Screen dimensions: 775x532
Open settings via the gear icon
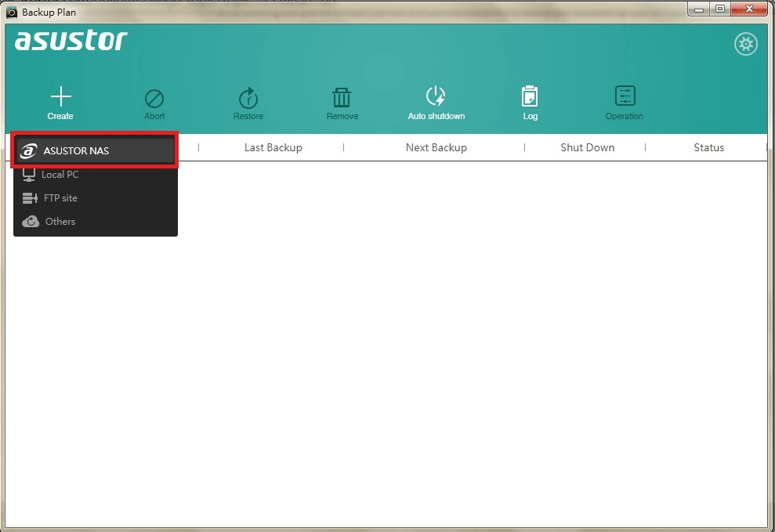[745, 44]
